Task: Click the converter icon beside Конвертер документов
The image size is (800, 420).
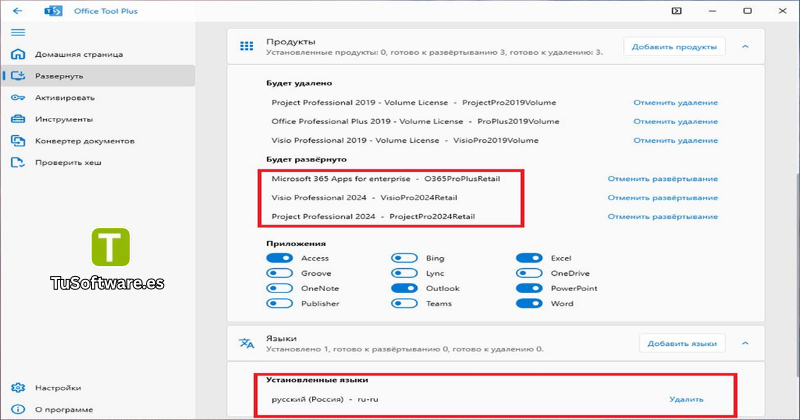Action: [18, 140]
